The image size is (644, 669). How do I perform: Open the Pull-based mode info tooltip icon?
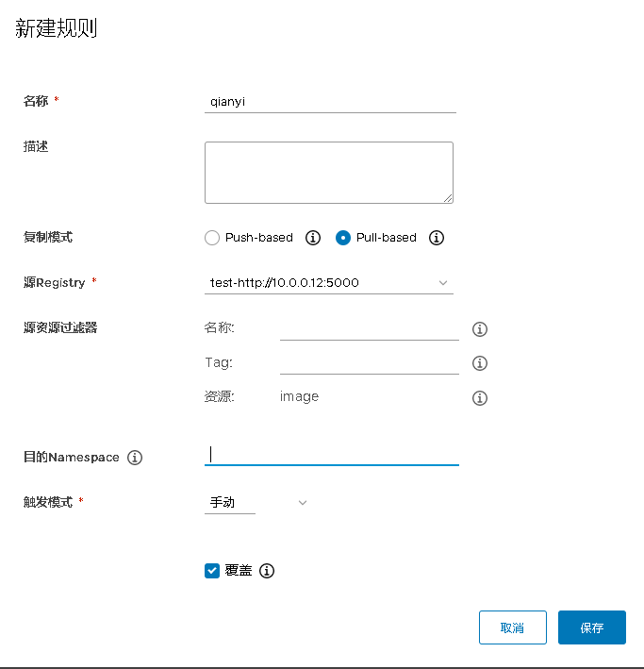(437, 238)
